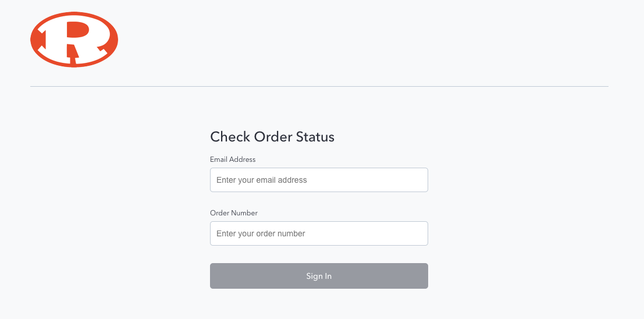The image size is (644, 319).
Task: Click the horizontal divider line below the logo
Action: click(x=319, y=86)
